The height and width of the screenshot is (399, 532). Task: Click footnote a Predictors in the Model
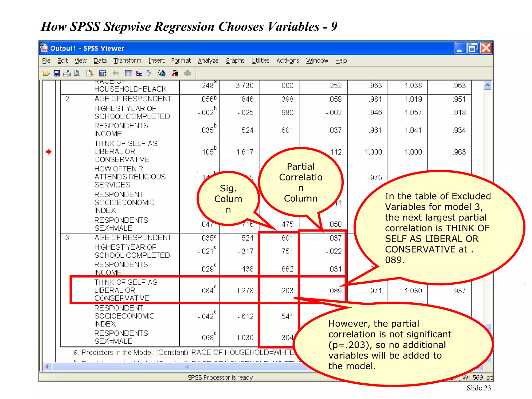(184, 352)
